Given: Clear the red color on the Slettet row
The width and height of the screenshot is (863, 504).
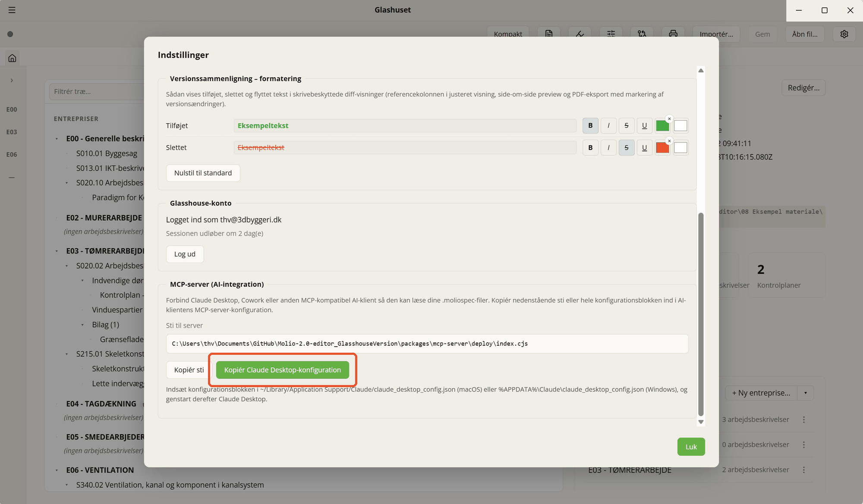Looking at the screenshot, I should coord(669,141).
